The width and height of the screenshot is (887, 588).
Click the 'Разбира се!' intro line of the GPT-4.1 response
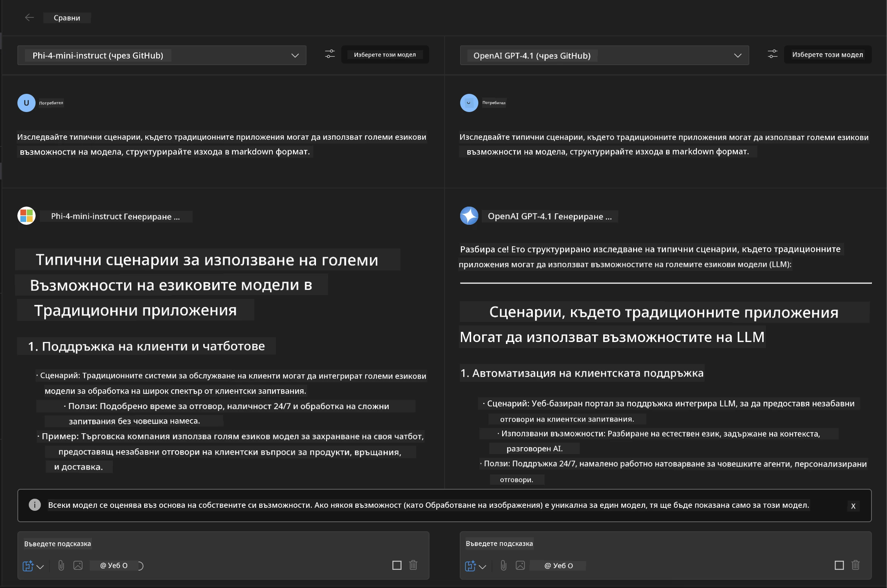tap(650, 249)
